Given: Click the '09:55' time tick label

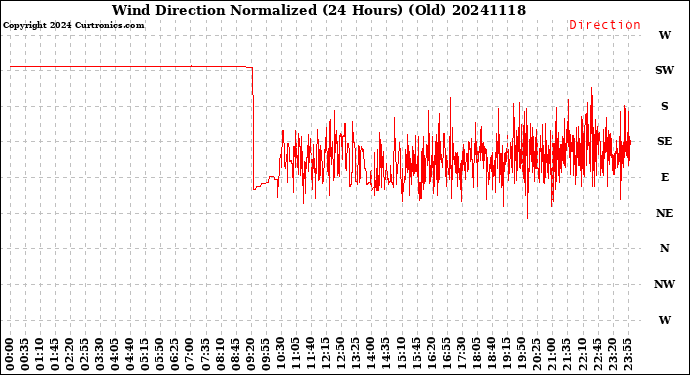Looking at the screenshot, I should 265,355.
